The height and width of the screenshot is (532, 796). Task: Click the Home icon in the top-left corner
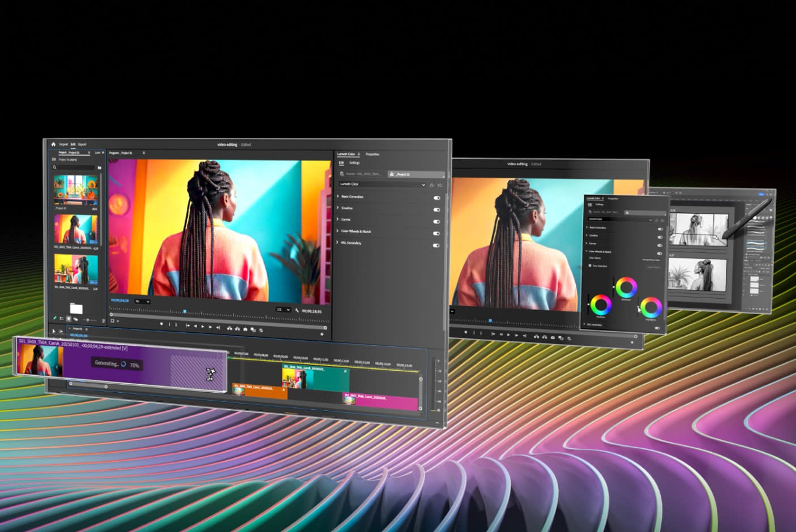pyautogui.click(x=53, y=144)
